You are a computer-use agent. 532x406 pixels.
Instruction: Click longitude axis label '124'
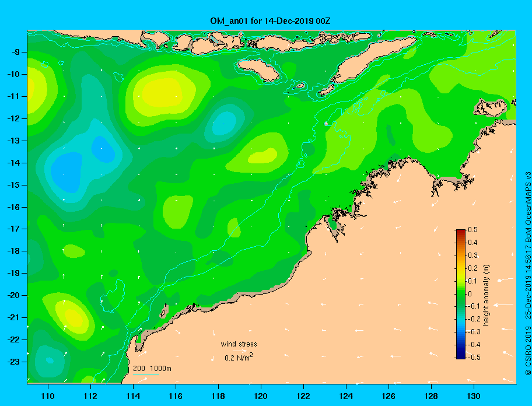(346, 396)
